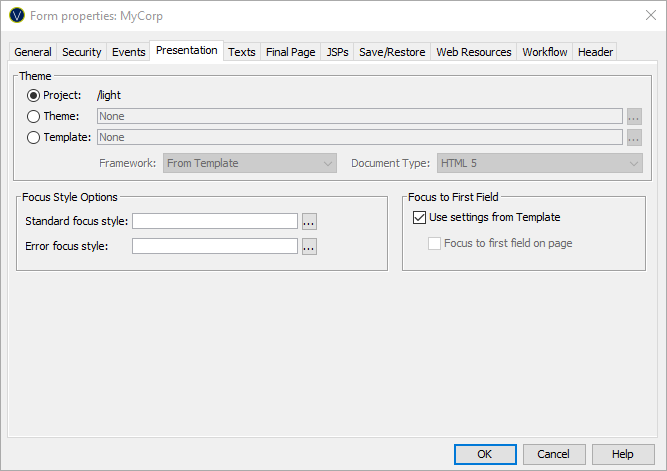
Task: Expand the Document Type dropdown
Action: (x=538, y=163)
